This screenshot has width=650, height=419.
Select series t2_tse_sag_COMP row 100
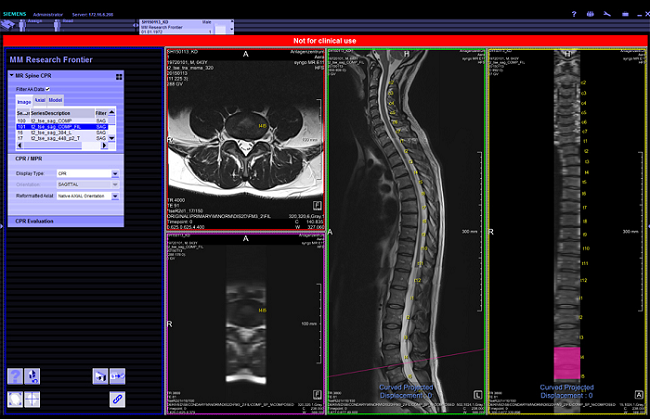pyautogui.click(x=60, y=120)
